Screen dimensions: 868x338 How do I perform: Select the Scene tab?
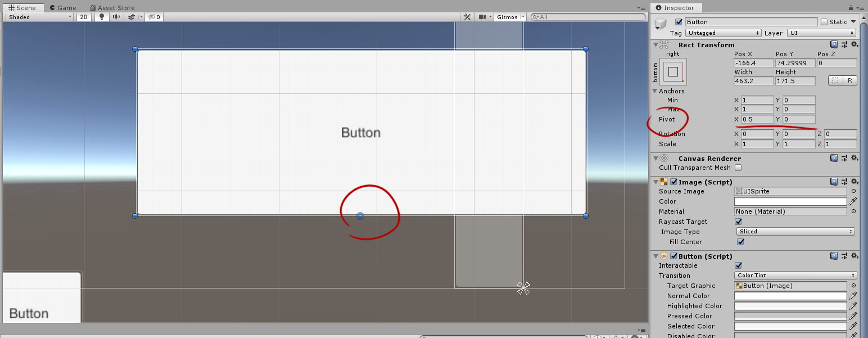click(22, 8)
